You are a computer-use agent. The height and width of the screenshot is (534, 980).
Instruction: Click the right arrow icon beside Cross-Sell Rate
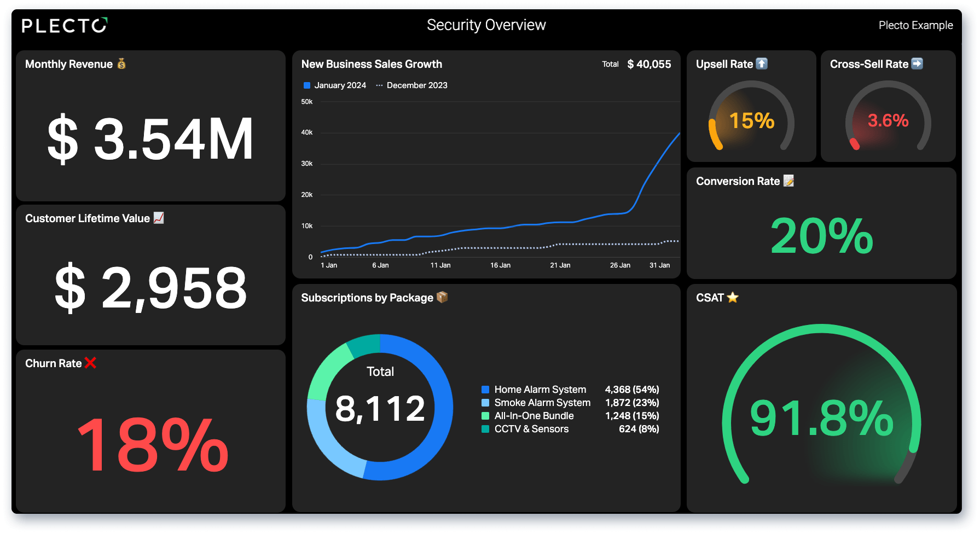pyautogui.click(x=917, y=63)
